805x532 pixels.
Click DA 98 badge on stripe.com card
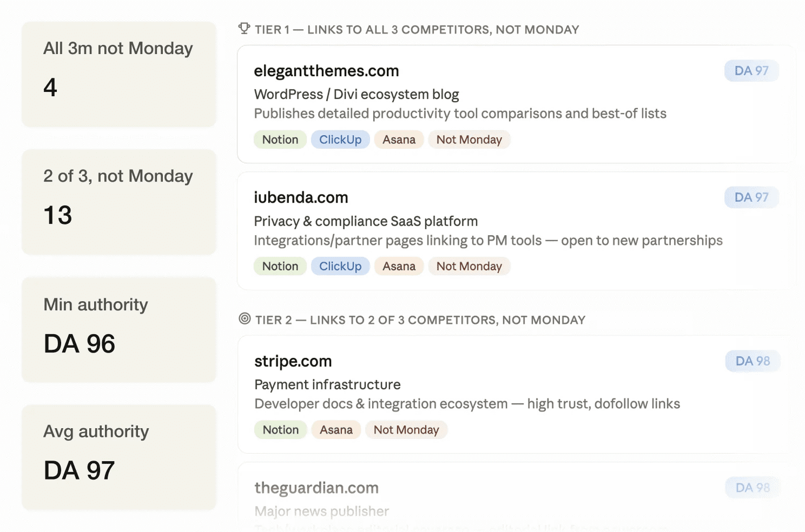(x=753, y=361)
